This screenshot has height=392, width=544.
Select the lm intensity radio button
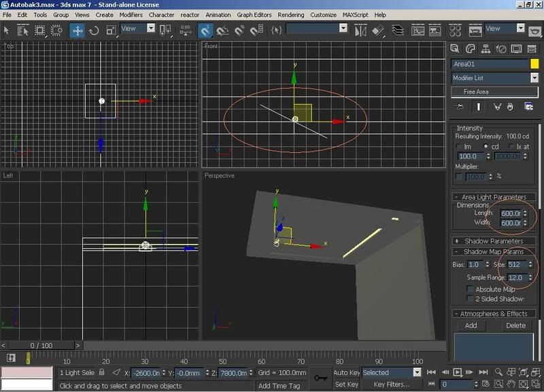(x=458, y=146)
